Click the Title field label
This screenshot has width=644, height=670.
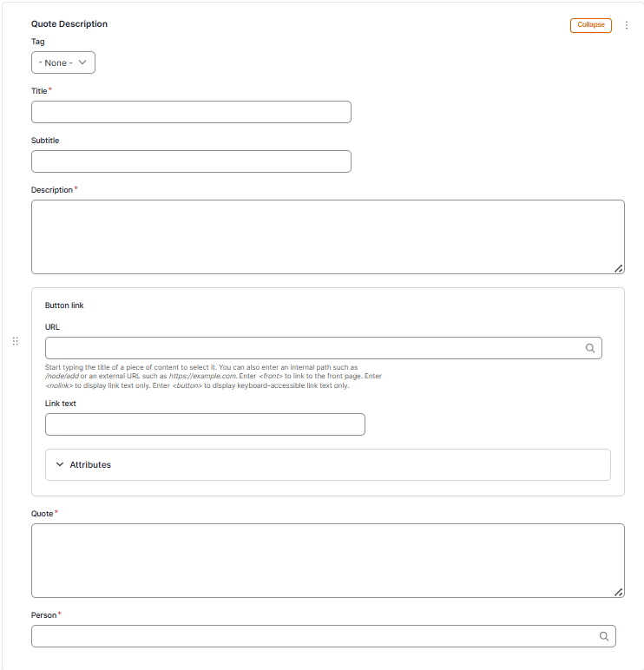tap(39, 91)
